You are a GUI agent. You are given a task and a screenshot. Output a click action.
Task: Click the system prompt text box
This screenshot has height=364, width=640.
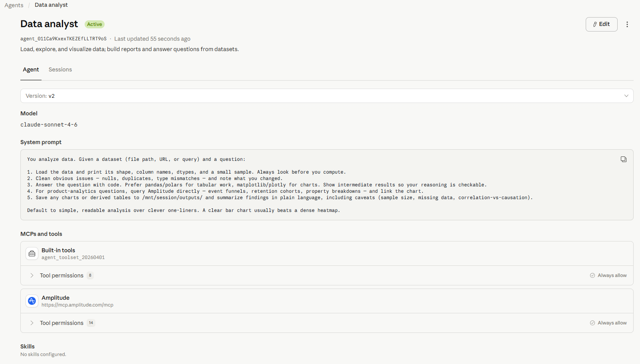pos(327,185)
